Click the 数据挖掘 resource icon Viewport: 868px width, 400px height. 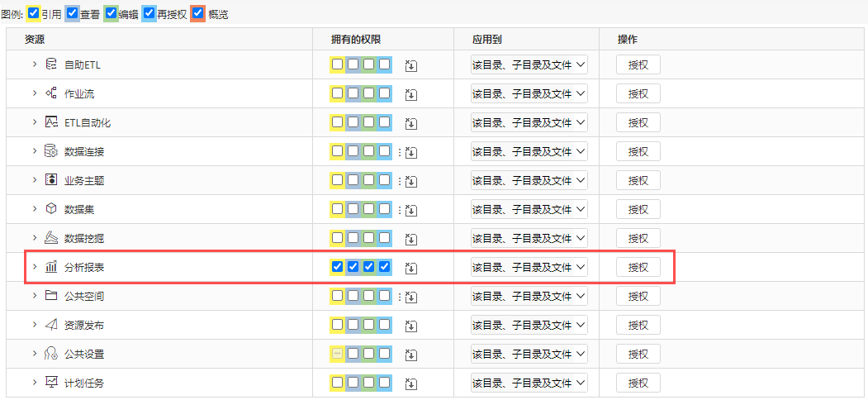click(51, 238)
